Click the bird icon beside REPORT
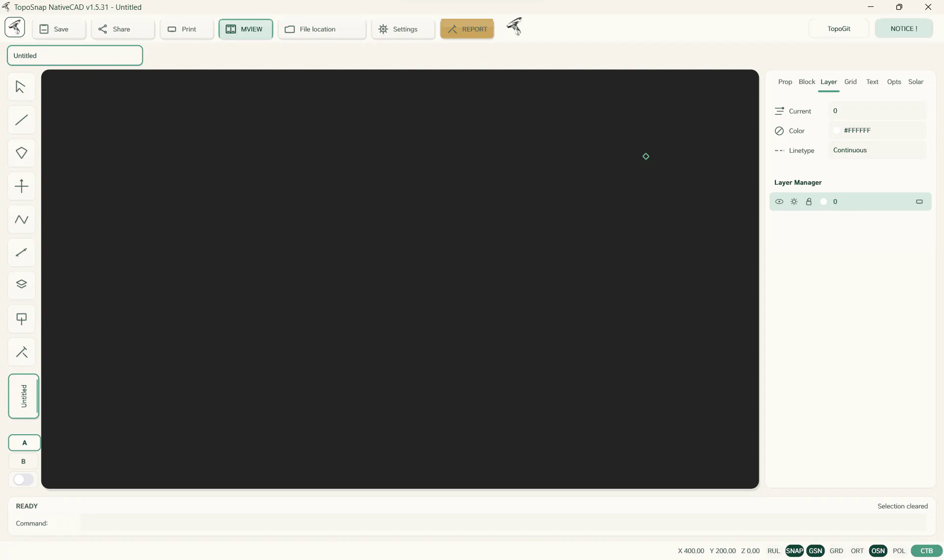 click(x=515, y=27)
